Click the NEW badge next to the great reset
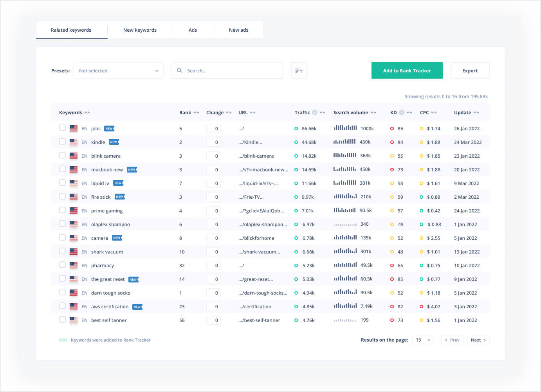Viewport: 541px width, 392px height. (x=133, y=279)
